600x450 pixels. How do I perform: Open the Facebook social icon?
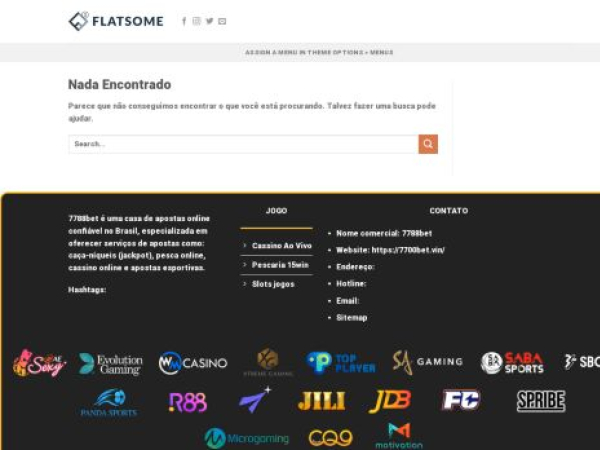coord(184,21)
